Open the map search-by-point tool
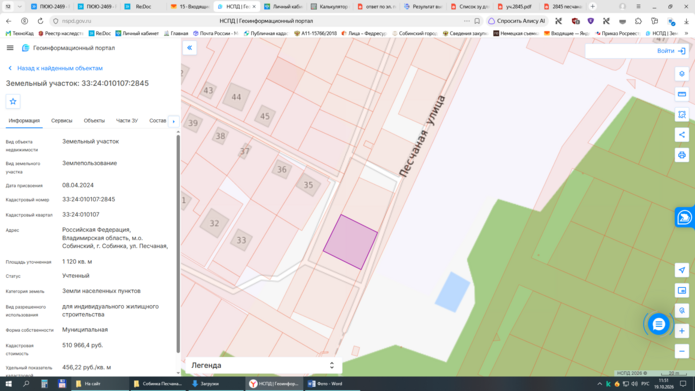This screenshot has height=391, width=695. [x=682, y=310]
